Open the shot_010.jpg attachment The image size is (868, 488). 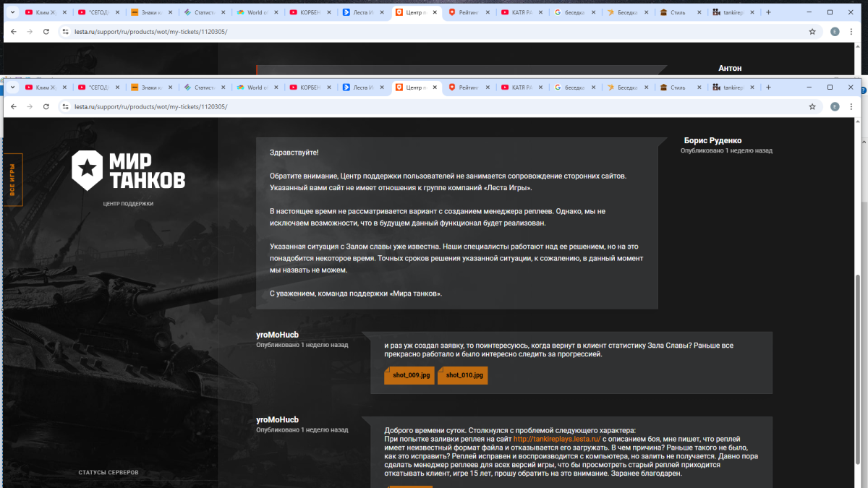[462, 375]
